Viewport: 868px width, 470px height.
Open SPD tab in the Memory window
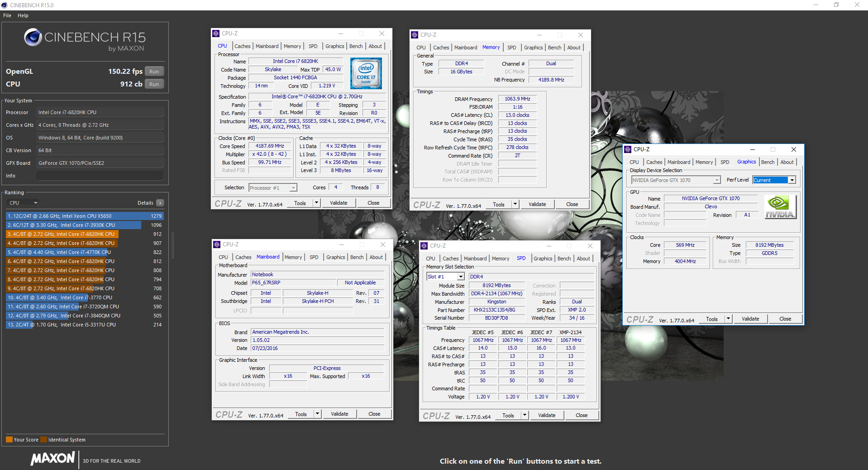click(x=511, y=48)
